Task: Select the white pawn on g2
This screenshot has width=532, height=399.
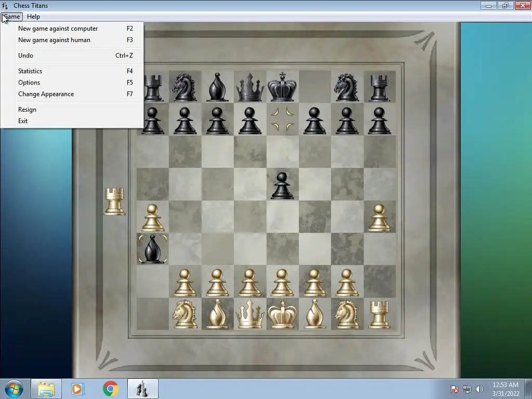Action: click(347, 283)
